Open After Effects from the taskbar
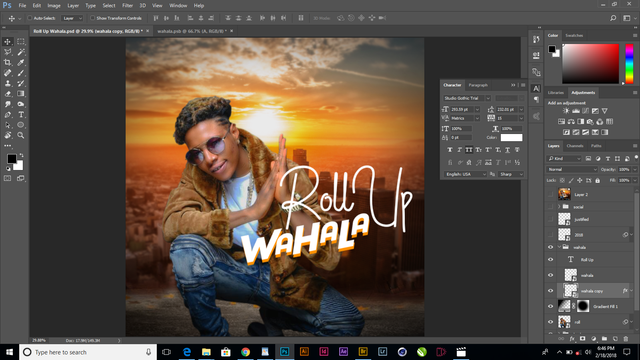Image resolution: width=640 pixels, height=360 pixels. (343, 352)
